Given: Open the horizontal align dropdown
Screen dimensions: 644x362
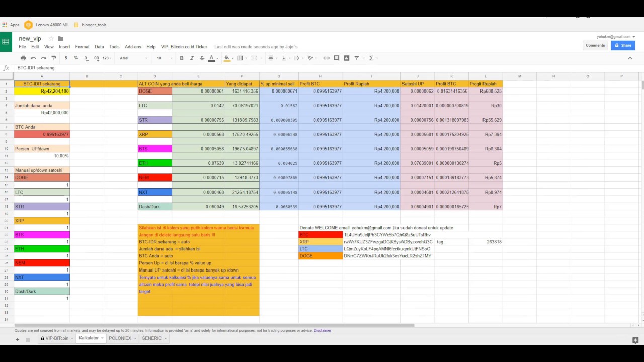Looking at the screenshot, I should pyautogui.click(x=272, y=58).
